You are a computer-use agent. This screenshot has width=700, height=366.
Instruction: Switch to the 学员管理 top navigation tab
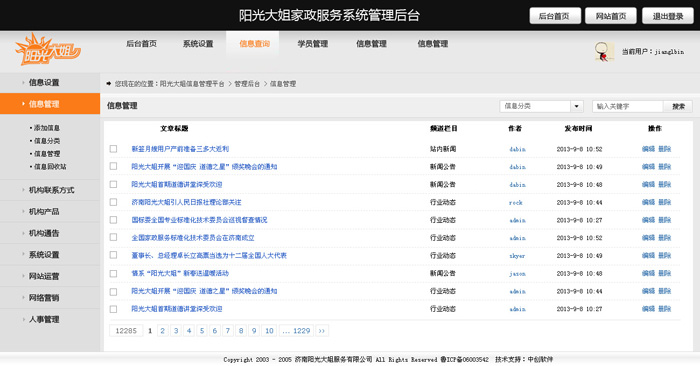[312, 44]
